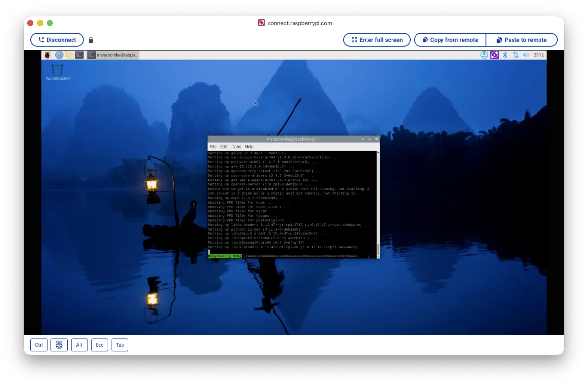Click the 'cups-core-drivers' line

pyautogui.click(x=260, y=176)
